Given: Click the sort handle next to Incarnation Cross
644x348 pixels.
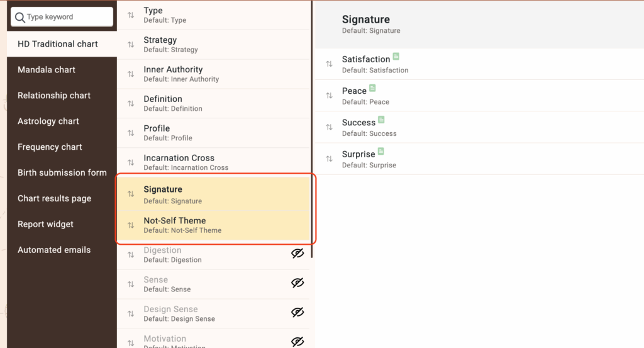Looking at the screenshot, I should pos(131,162).
